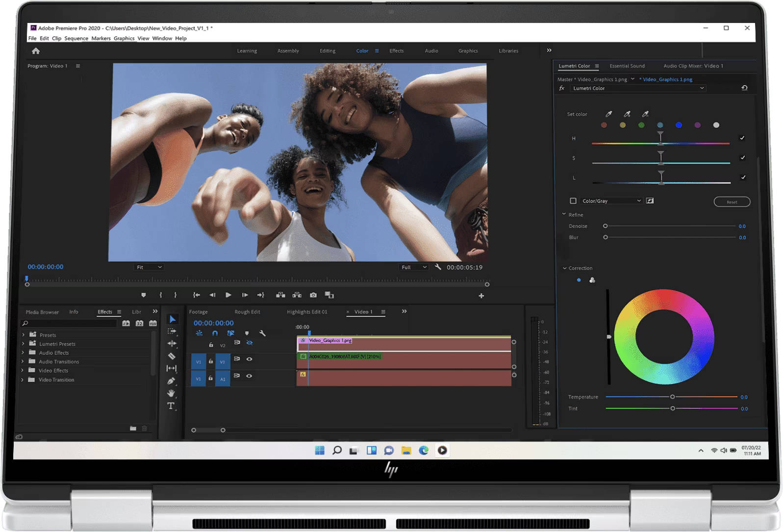Click the subtract-color eyedropper with minus

(x=645, y=114)
